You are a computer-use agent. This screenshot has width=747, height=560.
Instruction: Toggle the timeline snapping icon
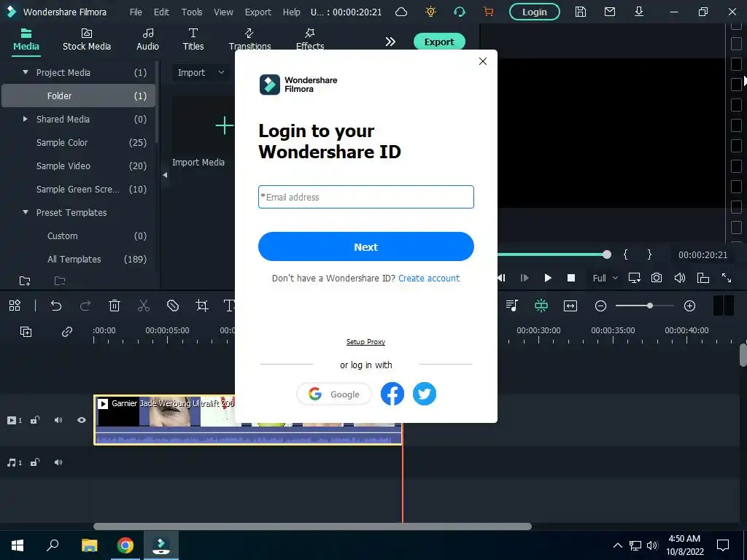541,306
